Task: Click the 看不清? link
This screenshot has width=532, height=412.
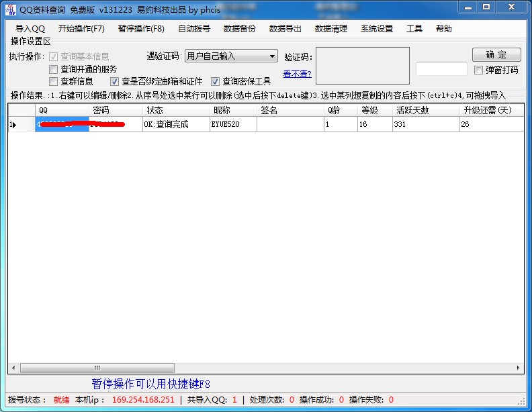Action: click(x=297, y=74)
